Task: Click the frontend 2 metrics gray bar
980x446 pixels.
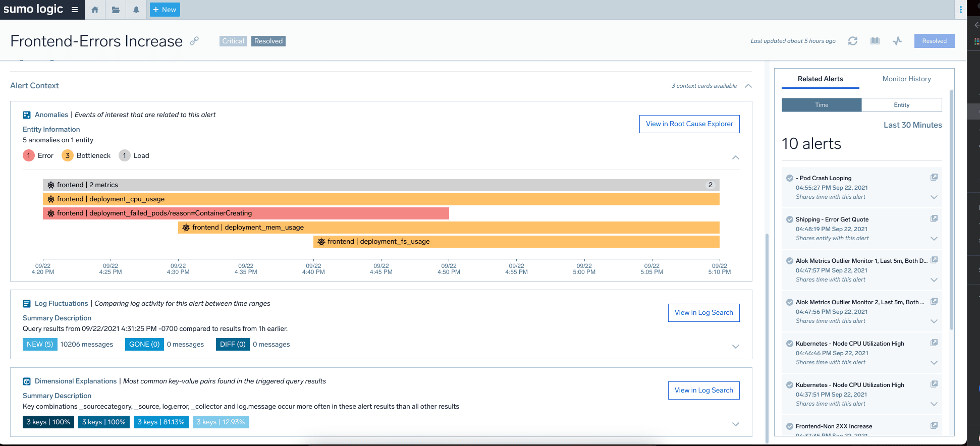Action: tap(381, 185)
